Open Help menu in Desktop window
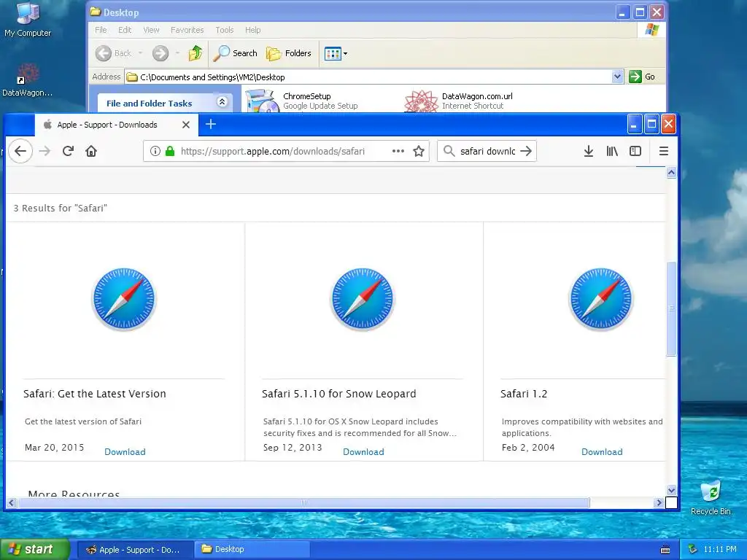This screenshot has height=560, width=747. click(x=252, y=30)
